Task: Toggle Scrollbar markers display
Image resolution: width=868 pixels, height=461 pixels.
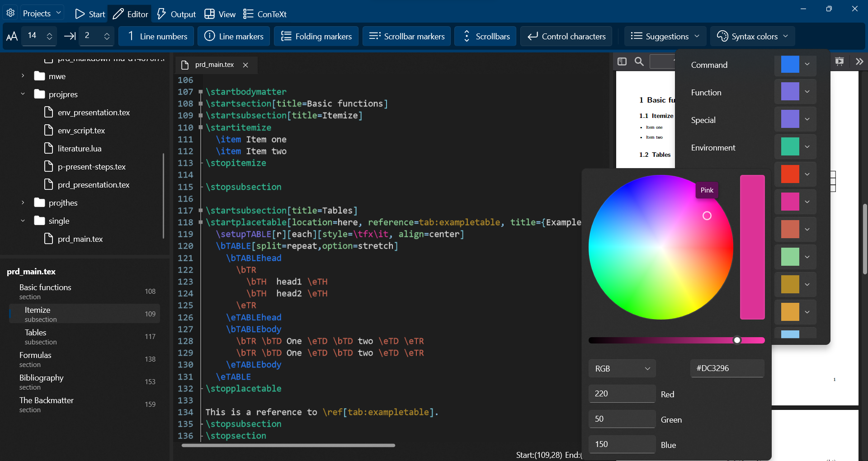Action: 406,36
